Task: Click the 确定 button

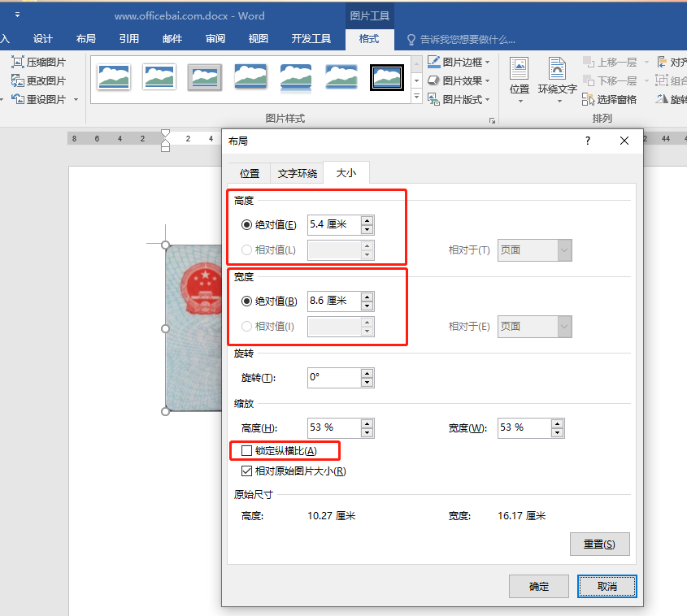Action: coord(538,585)
